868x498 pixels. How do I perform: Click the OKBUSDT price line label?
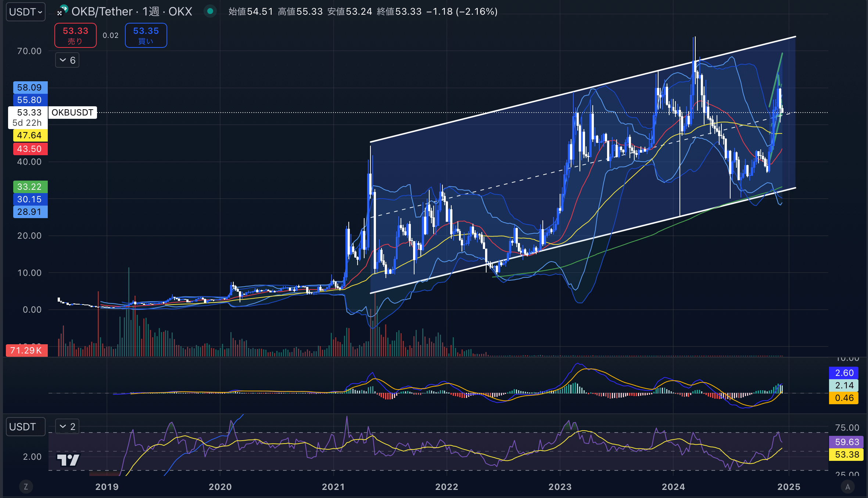point(72,113)
